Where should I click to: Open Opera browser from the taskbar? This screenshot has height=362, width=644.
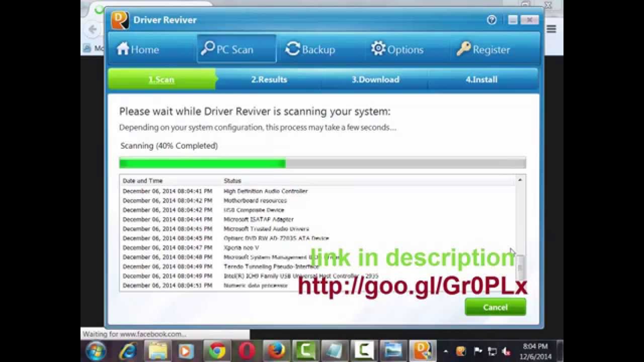coord(247,350)
